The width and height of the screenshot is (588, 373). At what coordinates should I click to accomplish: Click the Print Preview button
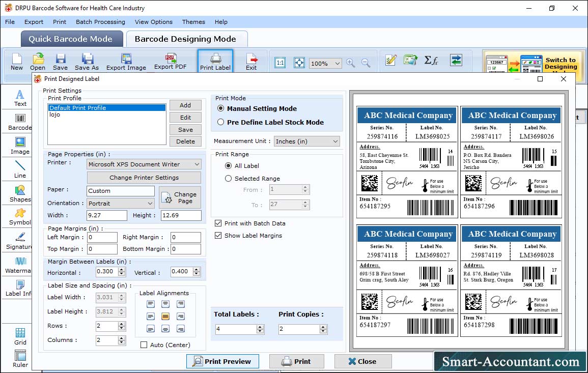click(223, 361)
